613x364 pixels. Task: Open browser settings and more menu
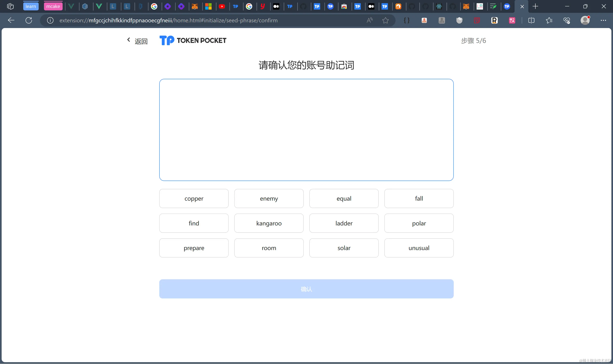pyautogui.click(x=603, y=20)
